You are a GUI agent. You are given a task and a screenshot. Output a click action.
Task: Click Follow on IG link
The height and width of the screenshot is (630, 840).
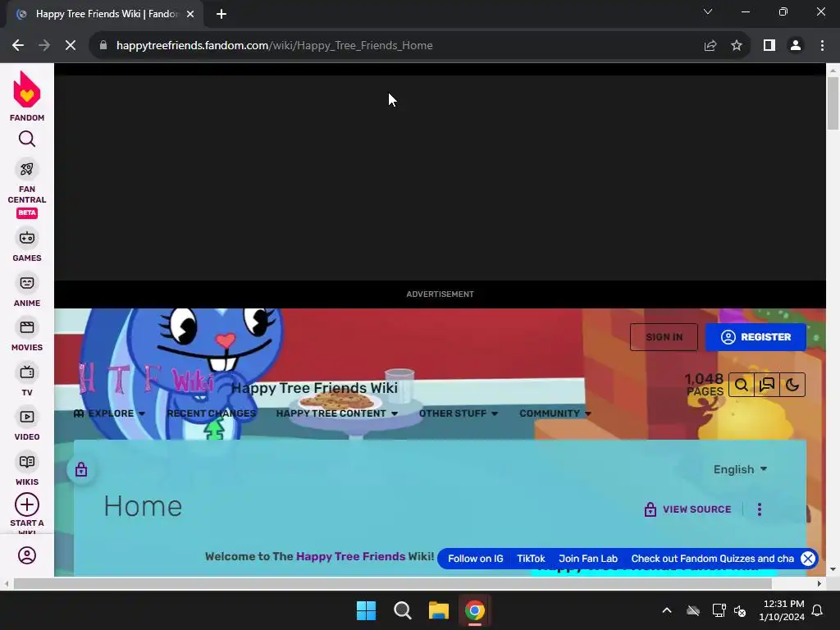(476, 558)
